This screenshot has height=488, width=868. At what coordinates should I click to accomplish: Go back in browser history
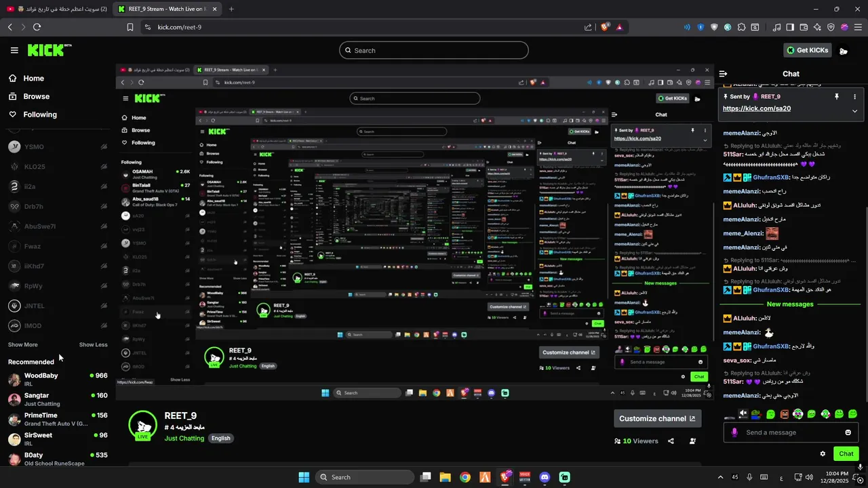[x=9, y=27]
